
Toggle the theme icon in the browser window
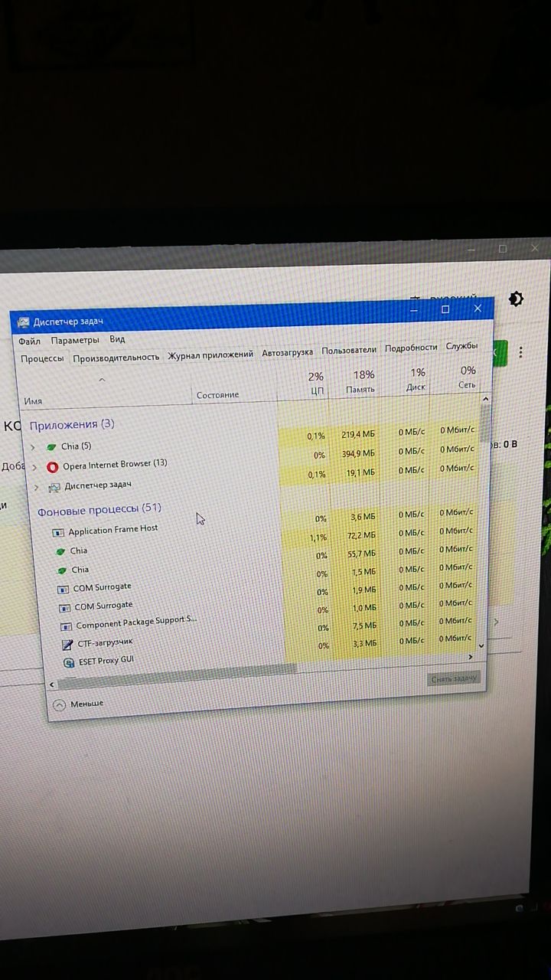click(517, 299)
